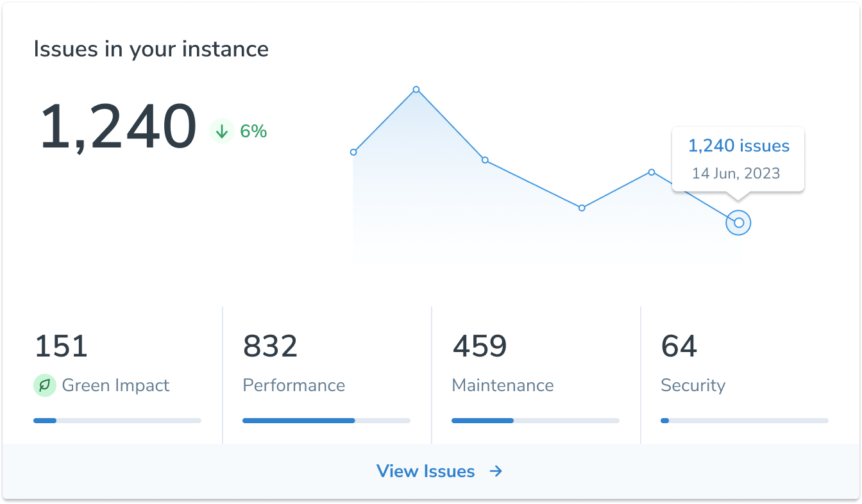Open the Security category label

tap(693, 385)
